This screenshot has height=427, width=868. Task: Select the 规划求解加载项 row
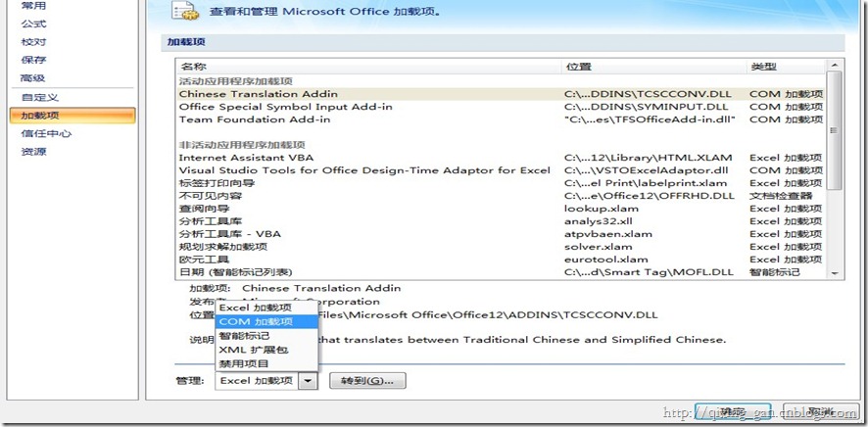point(501,247)
